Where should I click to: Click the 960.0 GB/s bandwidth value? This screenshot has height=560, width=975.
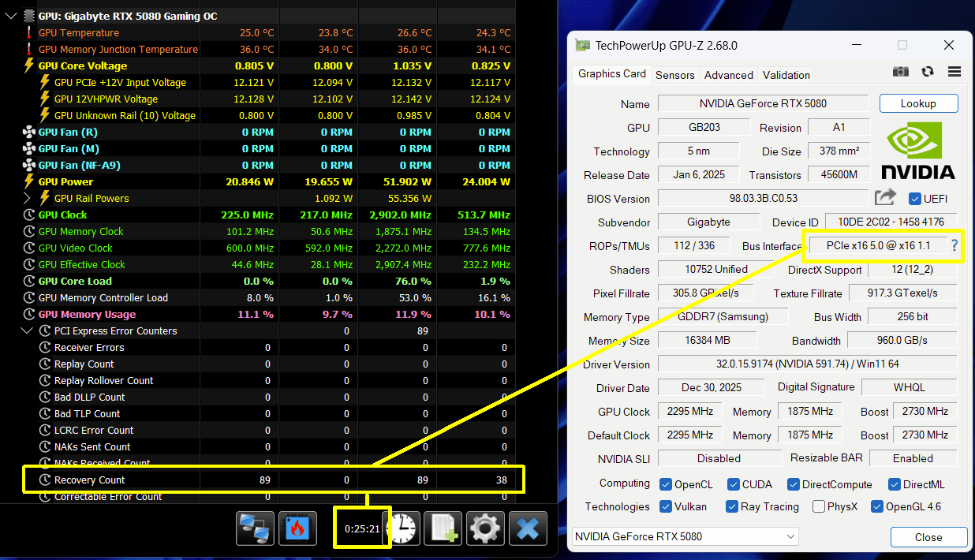pos(902,340)
